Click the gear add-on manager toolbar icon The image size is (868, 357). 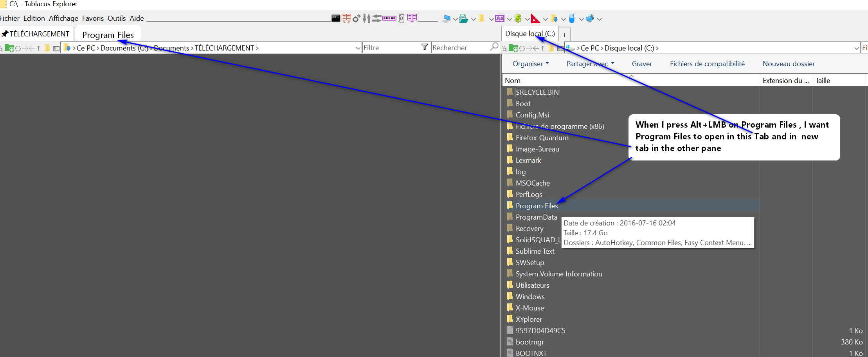(x=356, y=18)
